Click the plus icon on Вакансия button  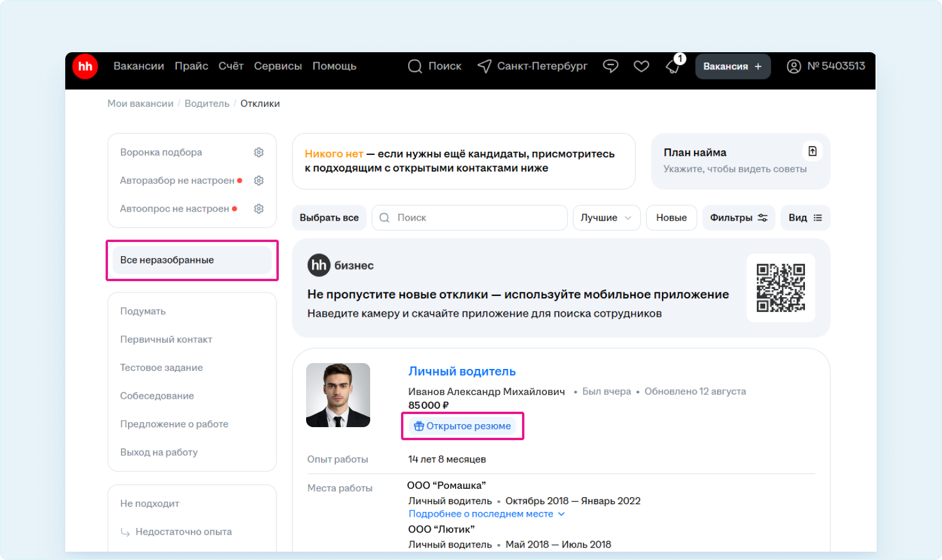[758, 66]
